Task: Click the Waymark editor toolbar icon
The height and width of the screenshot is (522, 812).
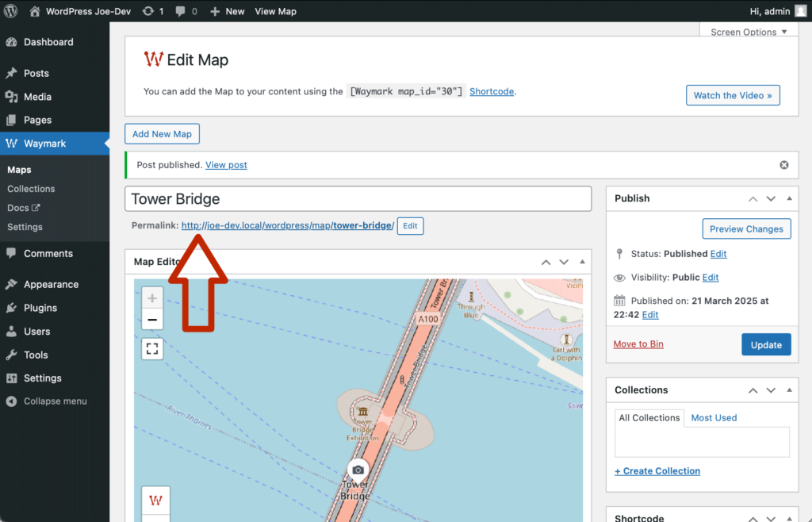Action: point(156,500)
